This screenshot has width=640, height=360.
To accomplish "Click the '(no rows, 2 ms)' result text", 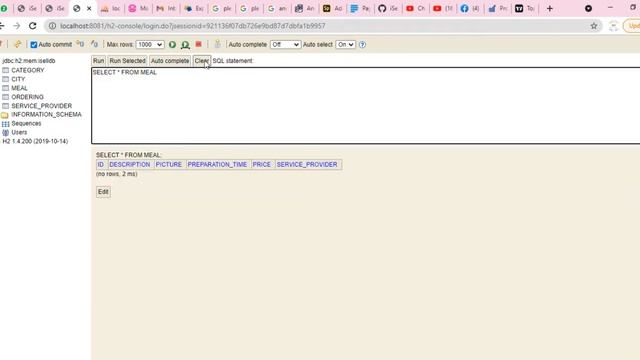I will pyautogui.click(x=117, y=174).
